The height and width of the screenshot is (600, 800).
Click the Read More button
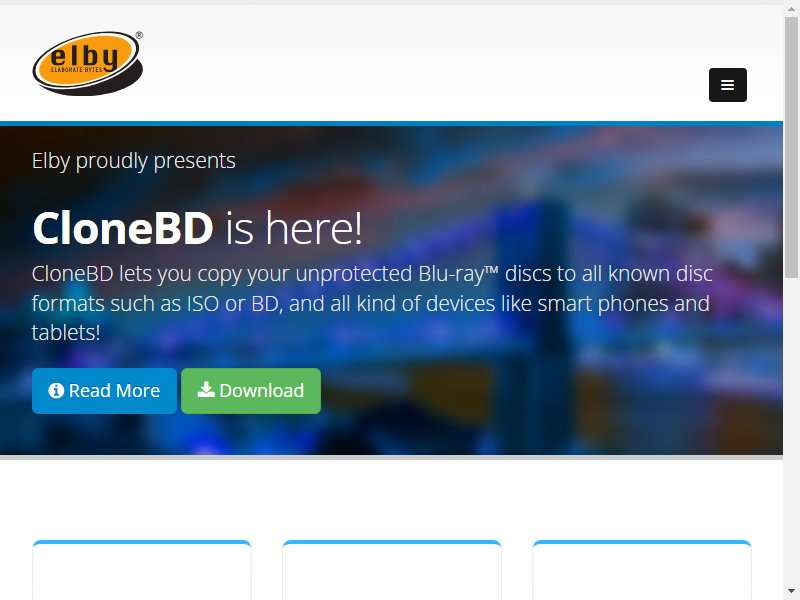tap(104, 391)
